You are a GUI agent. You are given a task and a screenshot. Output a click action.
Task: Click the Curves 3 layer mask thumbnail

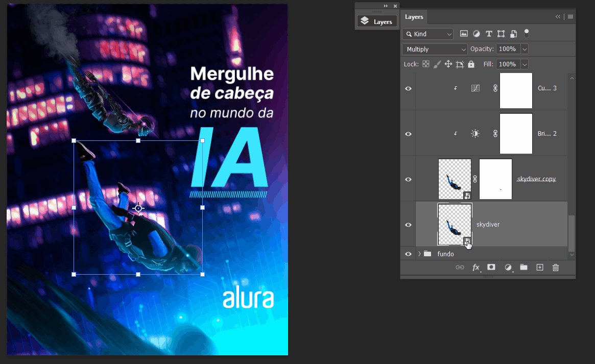(516, 91)
